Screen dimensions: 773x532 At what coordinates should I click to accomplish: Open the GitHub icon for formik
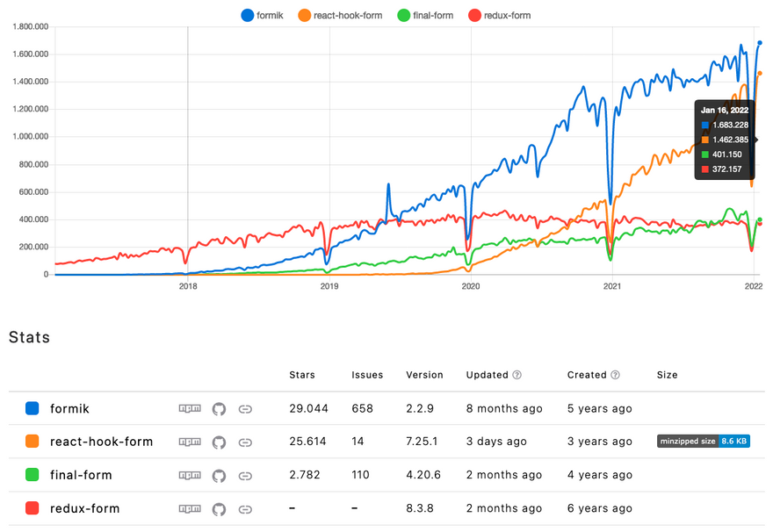[x=219, y=408]
